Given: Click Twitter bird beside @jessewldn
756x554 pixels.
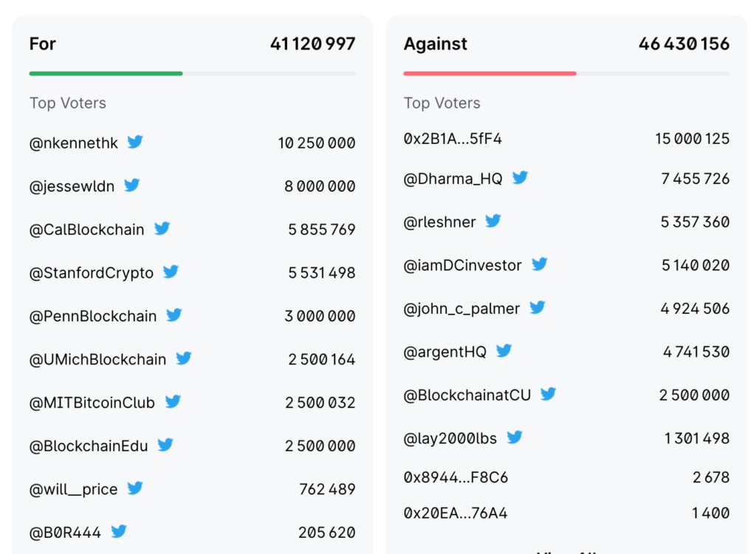Looking at the screenshot, I should coord(131,185).
